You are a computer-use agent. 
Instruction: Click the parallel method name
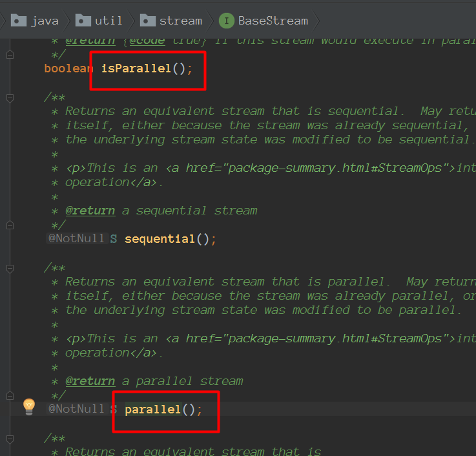coord(152,409)
